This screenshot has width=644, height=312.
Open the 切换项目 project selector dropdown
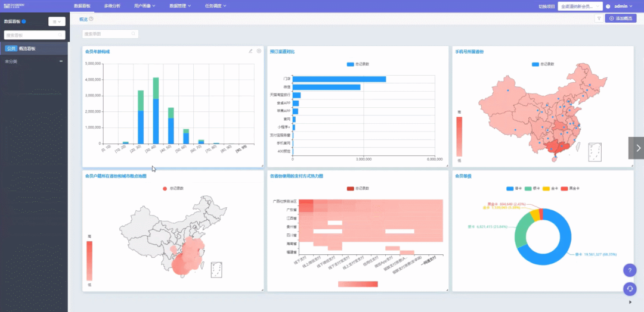tap(580, 6)
